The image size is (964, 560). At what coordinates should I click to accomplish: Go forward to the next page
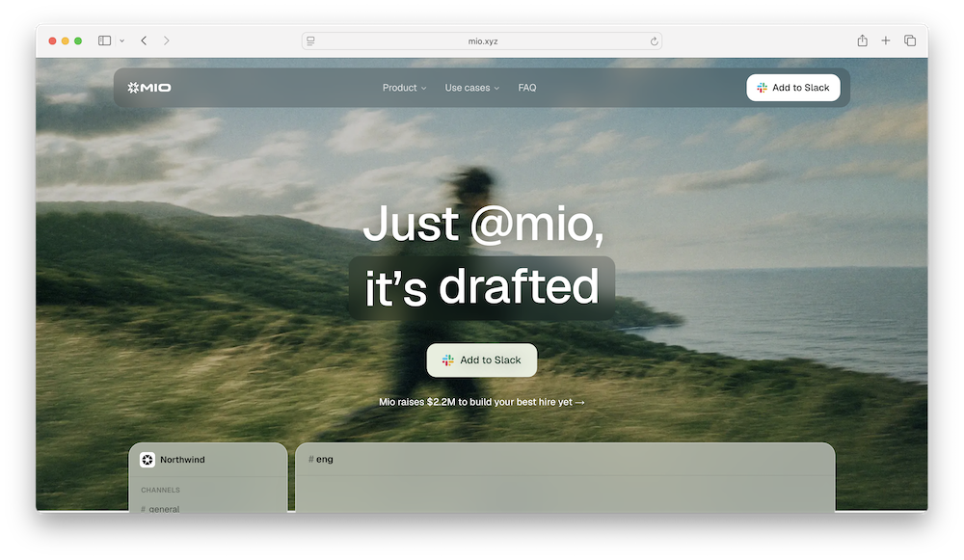(x=167, y=40)
